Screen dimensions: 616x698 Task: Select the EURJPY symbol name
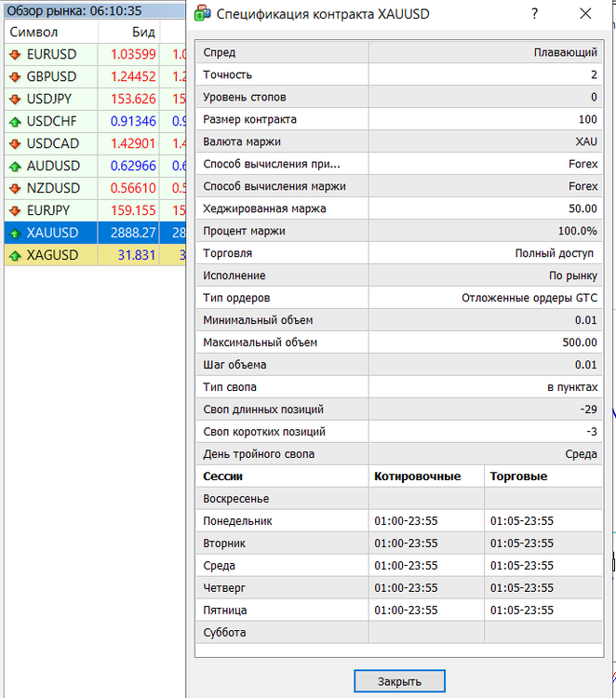(48, 210)
